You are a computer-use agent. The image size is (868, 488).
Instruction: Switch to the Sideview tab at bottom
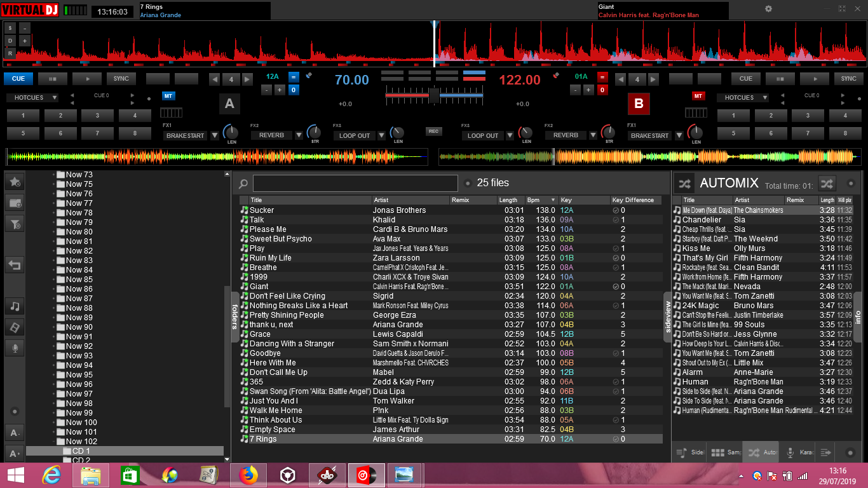point(689,452)
